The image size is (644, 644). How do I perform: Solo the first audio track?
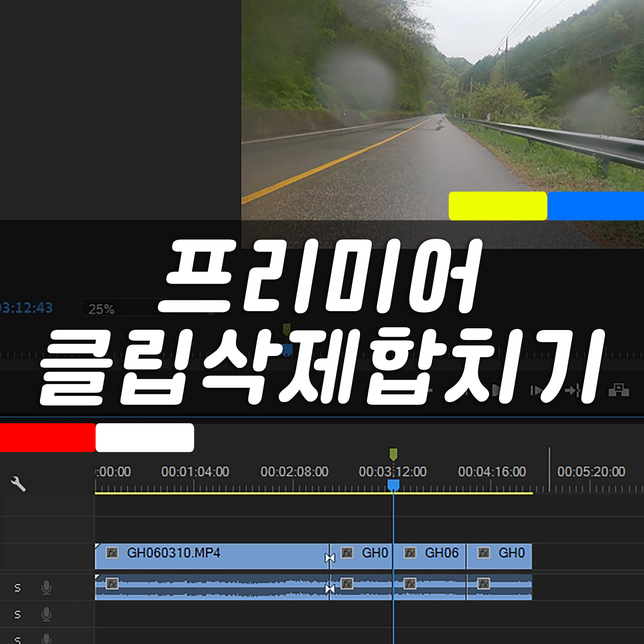pyautogui.click(x=17, y=588)
